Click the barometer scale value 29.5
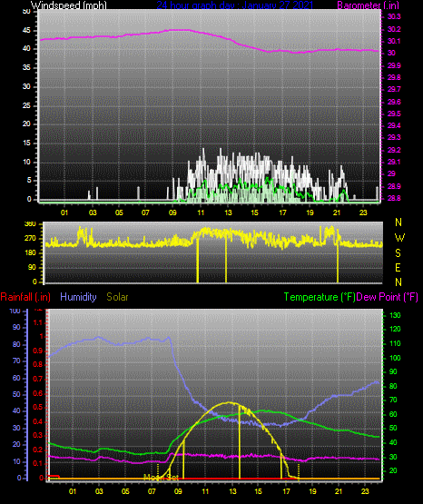Viewport: 423px width, 504px height. (394, 114)
